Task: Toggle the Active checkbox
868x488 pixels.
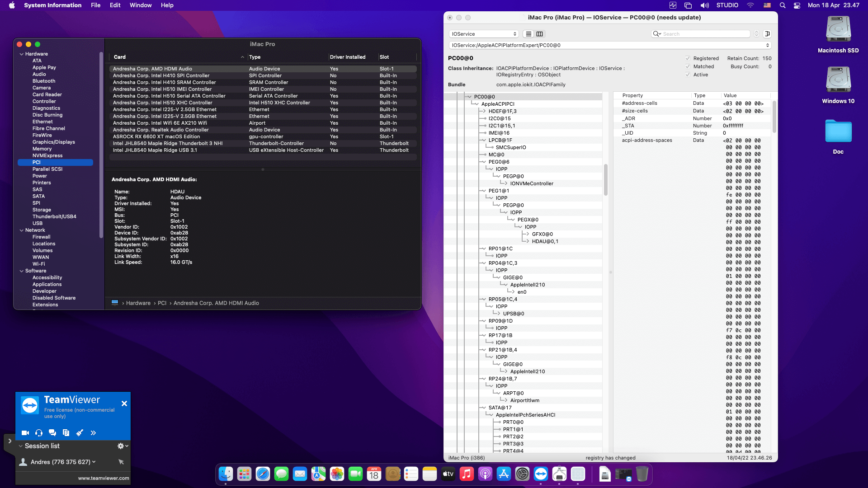Action: coord(688,75)
